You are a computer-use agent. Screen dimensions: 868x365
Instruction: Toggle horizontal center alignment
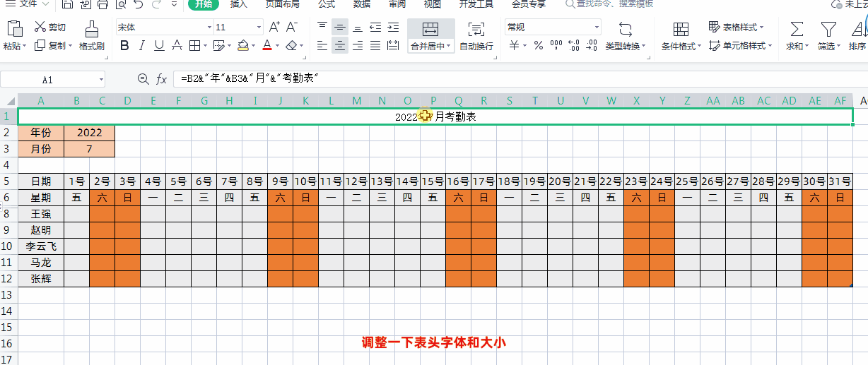click(x=340, y=46)
